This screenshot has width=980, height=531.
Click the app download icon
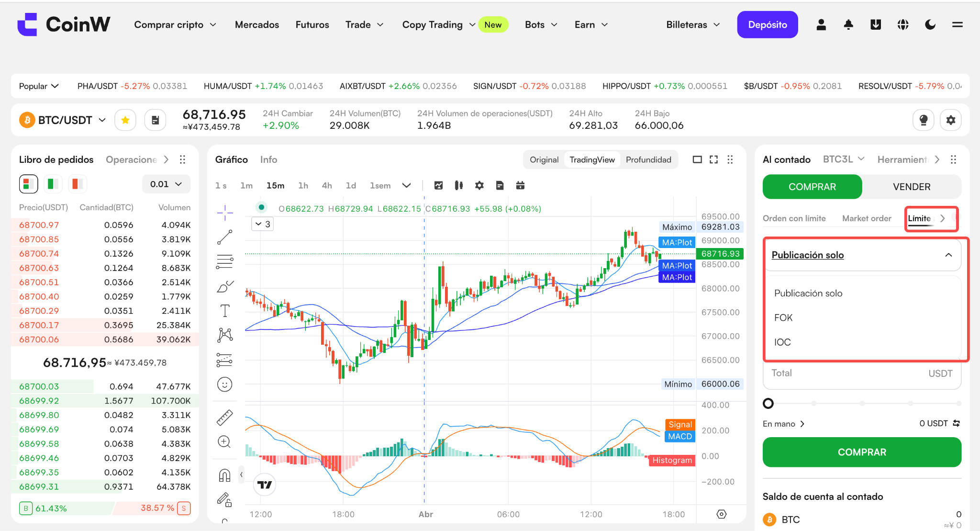[x=876, y=24]
